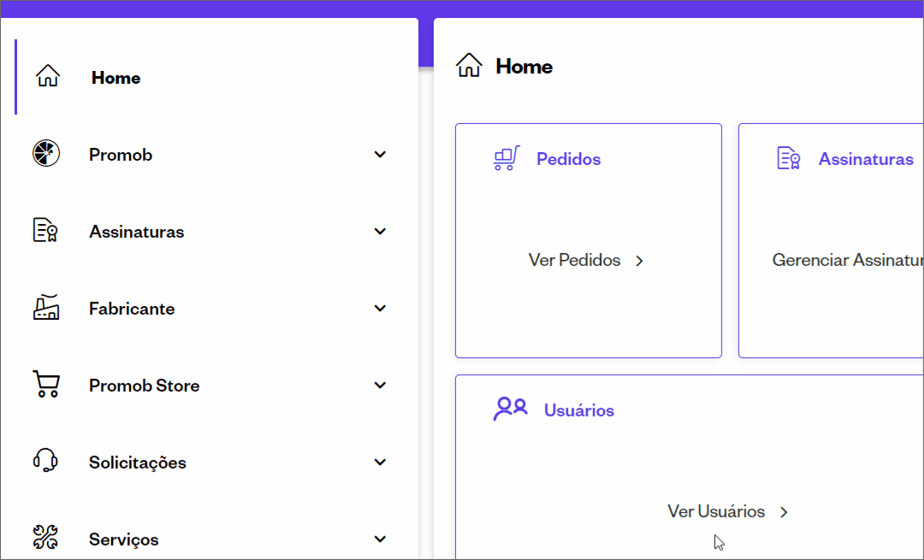Click the Assinaturas document icon in sidebar
This screenshot has width=924, height=560.
pos(45,230)
